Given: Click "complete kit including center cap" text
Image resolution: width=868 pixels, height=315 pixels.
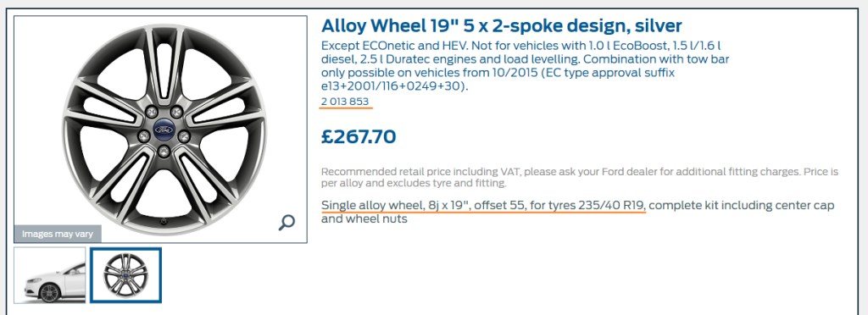Looking at the screenshot, I should [743, 206].
